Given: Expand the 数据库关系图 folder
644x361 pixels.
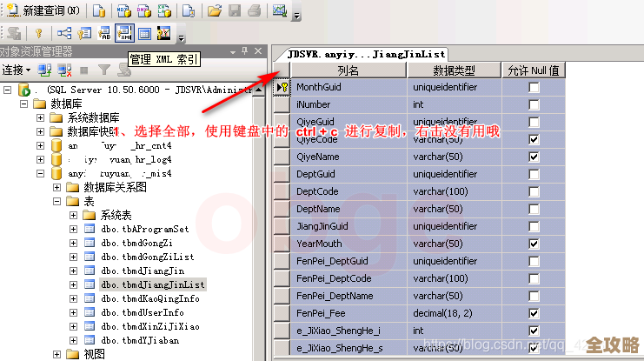Looking at the screenshot, I should (x=56, y=188).
